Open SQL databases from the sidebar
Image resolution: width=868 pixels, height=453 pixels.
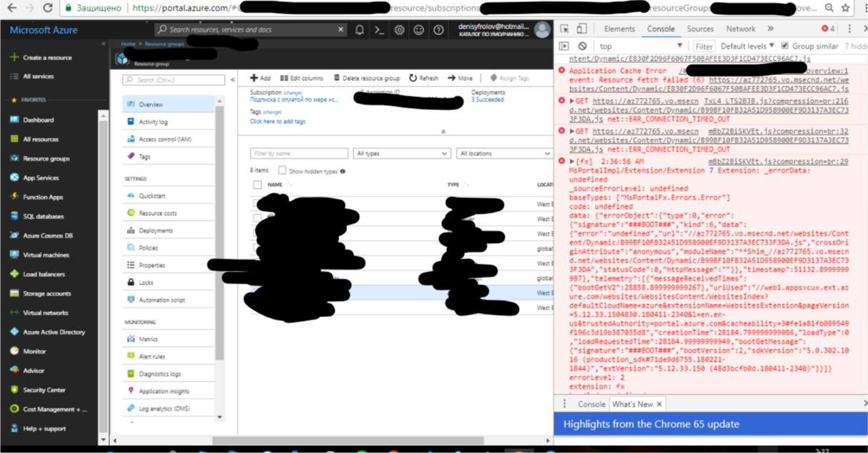coord(43,216)
